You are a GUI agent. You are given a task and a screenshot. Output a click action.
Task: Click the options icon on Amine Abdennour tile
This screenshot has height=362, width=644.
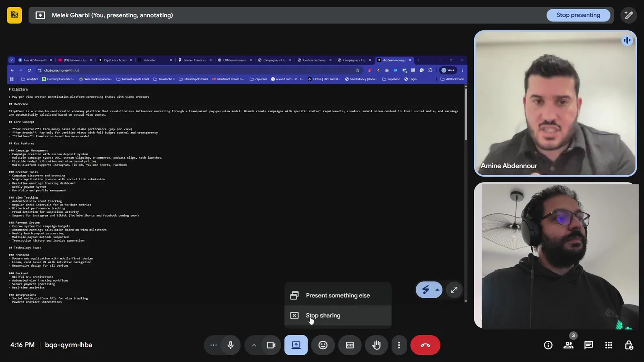(x=627, y=41)
